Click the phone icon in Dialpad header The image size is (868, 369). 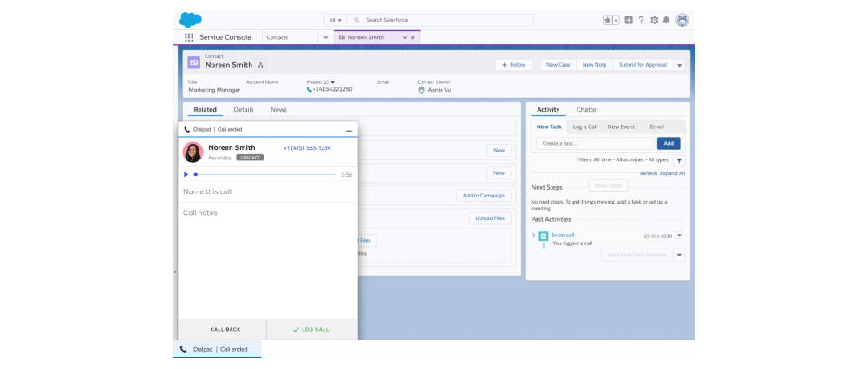click(x=186, y=129)
